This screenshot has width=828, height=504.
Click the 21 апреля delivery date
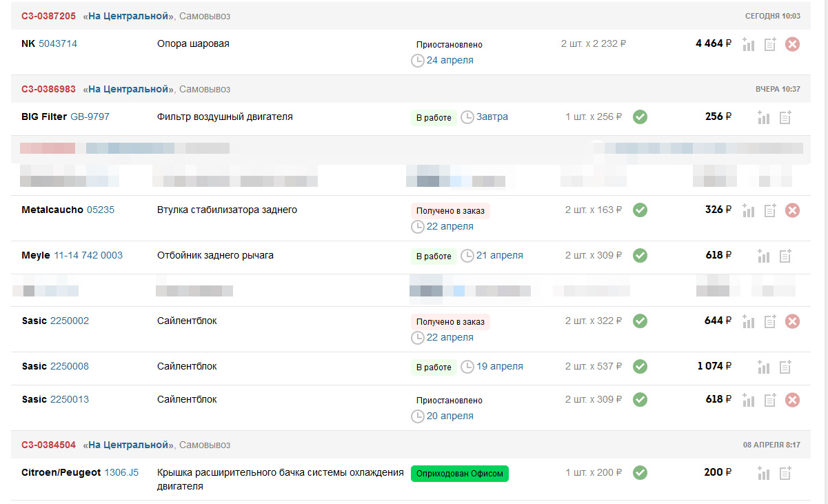[x=500, y=256]
